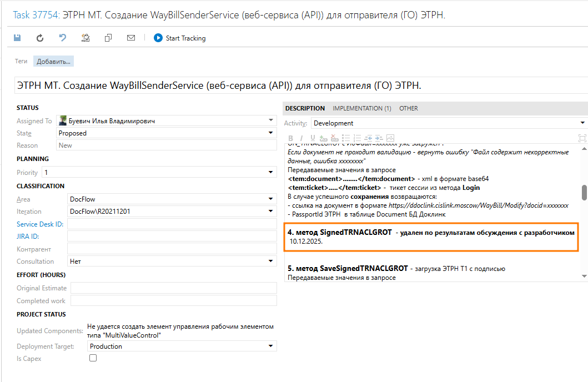Open the Assigned To dropdown

click(x=271, y=120)
